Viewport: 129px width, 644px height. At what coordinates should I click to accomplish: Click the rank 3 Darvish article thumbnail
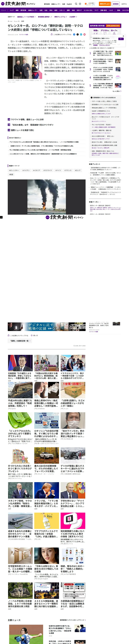point(118,69)
